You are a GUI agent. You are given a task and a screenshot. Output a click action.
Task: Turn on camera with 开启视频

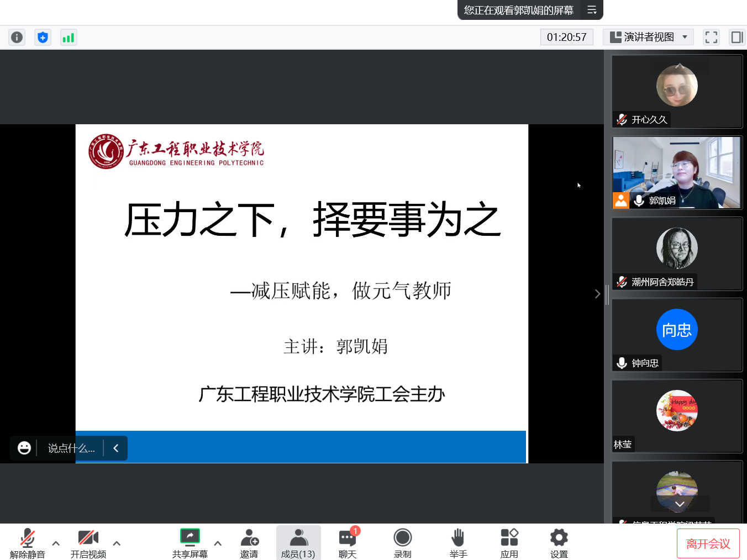(x=88, y=543)
